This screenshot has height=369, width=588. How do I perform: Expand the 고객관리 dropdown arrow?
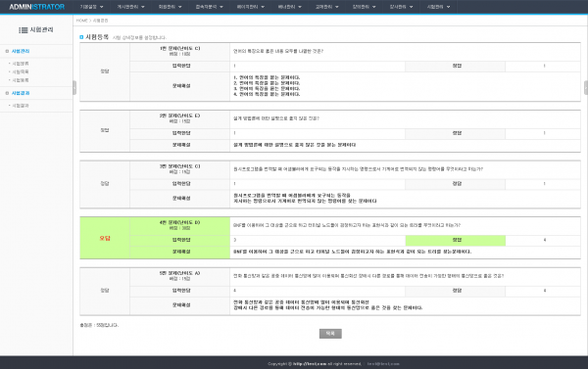337,7
